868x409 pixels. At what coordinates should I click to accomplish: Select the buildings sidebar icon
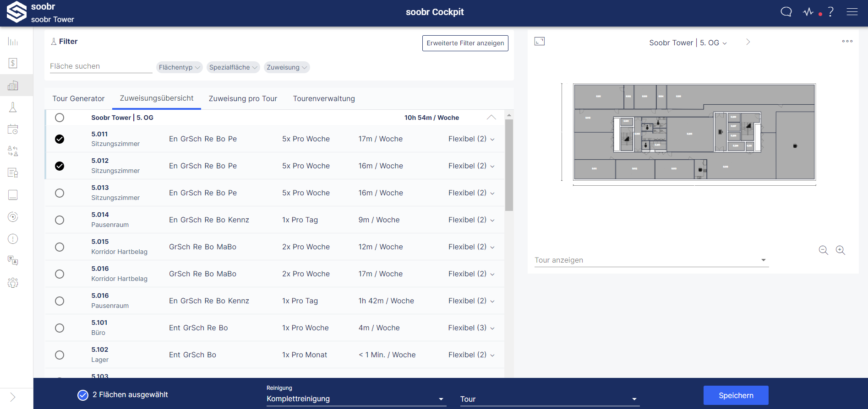[x=13, y=85]
